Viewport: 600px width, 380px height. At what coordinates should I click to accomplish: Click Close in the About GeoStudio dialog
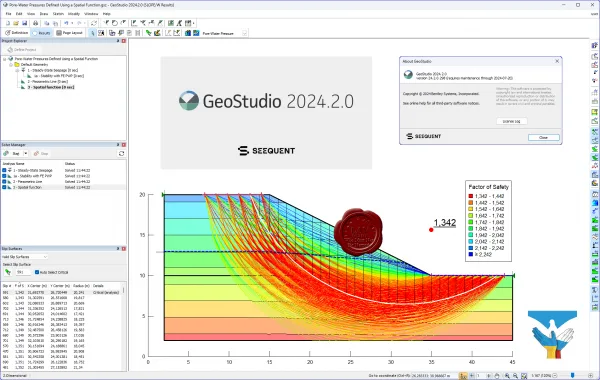point(543,137)
